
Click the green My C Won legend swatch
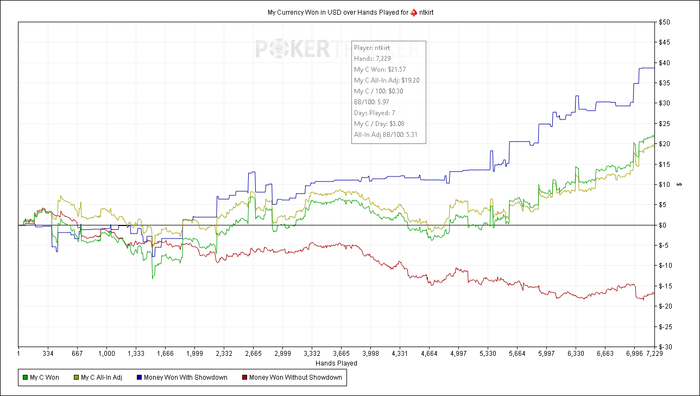(x=25, y=378)
